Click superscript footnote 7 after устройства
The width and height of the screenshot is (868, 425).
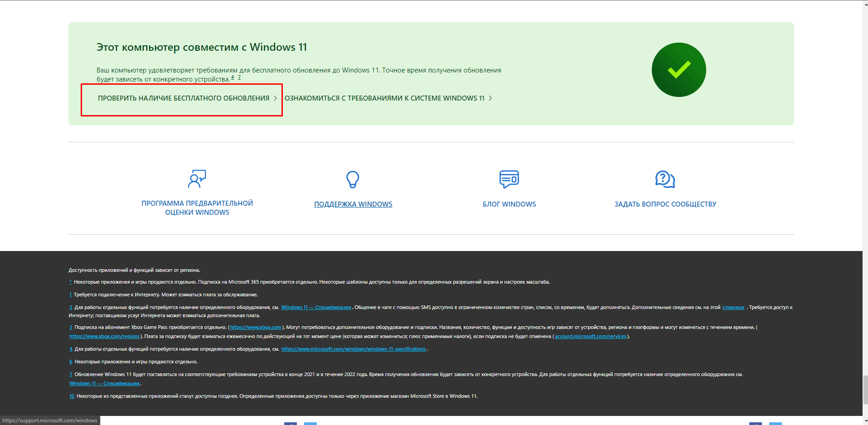pyautogui.click(x=239, y=77)
